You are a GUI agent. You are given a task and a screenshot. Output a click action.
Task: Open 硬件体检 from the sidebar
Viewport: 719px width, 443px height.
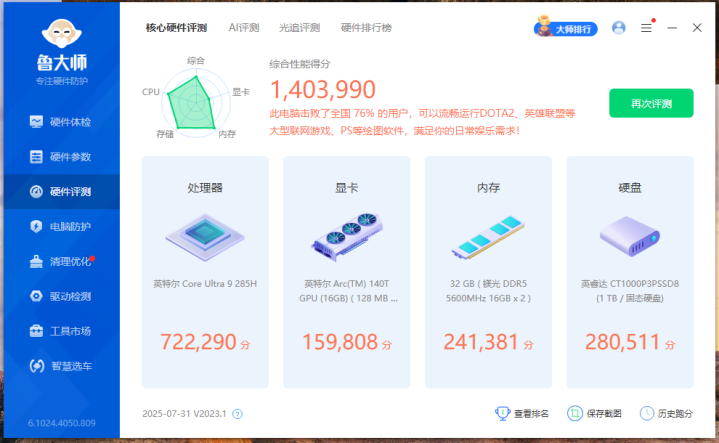(61, 122)
